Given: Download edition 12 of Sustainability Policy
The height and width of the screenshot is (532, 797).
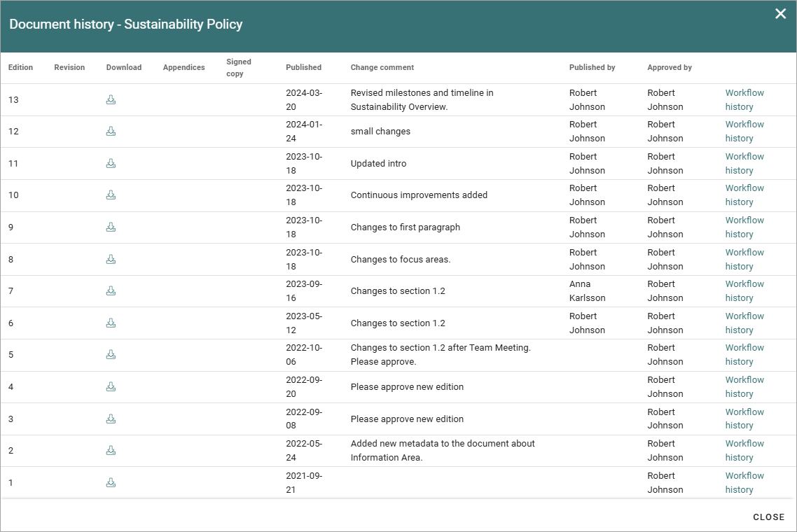Looking at the screenshot, I should 111,131.
